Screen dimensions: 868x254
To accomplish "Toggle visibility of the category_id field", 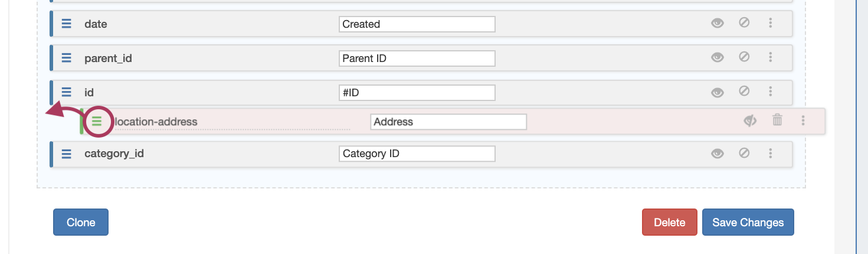I will tap(717, 154).
